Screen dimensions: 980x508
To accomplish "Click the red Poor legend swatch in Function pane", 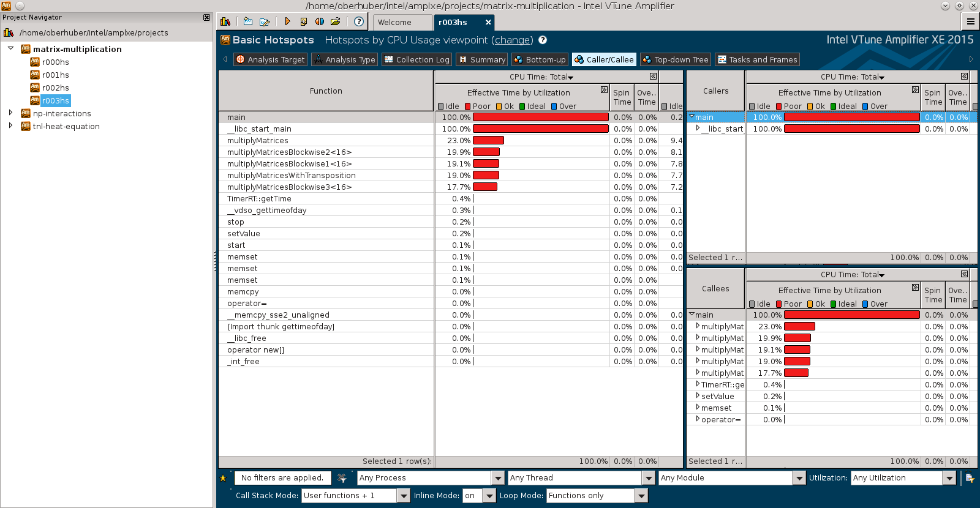I will coord(468,106).
